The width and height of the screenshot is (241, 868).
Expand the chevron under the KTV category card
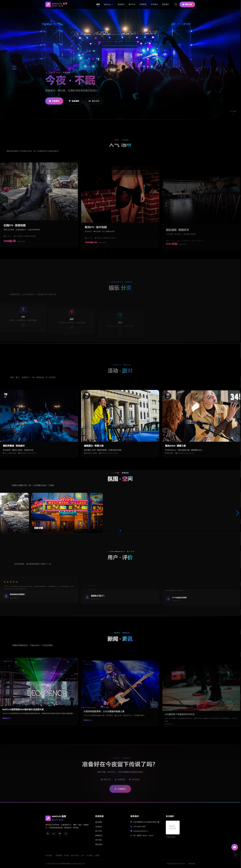point(23,325)
